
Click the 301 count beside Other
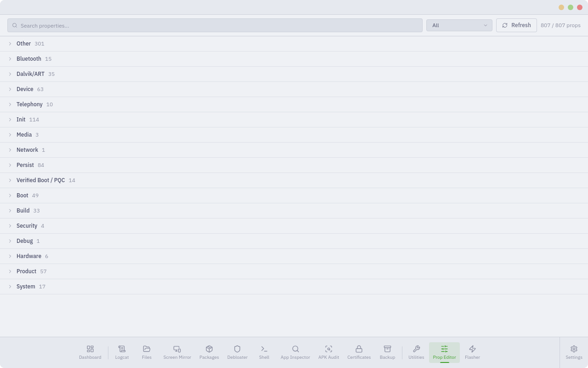click(40, 44)
